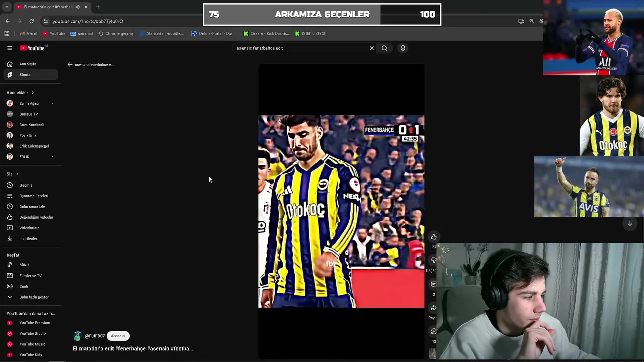The width and height of the screenshot is (644, 362).
Task: Reload the page
Action: tap(31, 21)
